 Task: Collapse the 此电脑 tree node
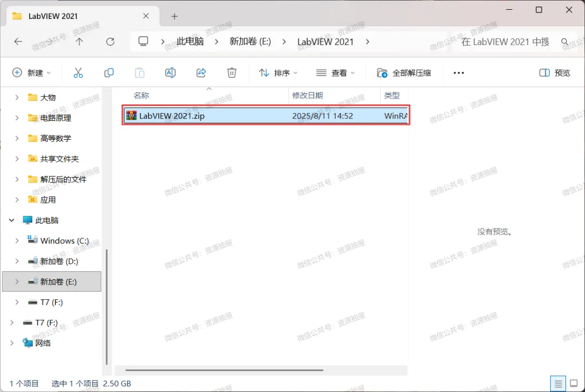(x=11, y=220)
